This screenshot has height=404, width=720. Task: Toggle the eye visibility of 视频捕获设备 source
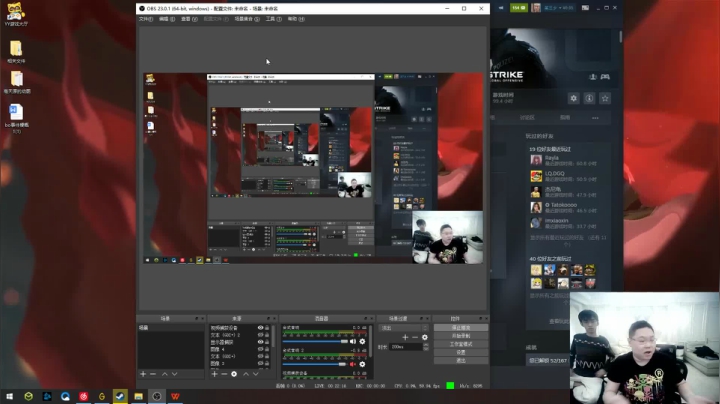coord(260,328)
